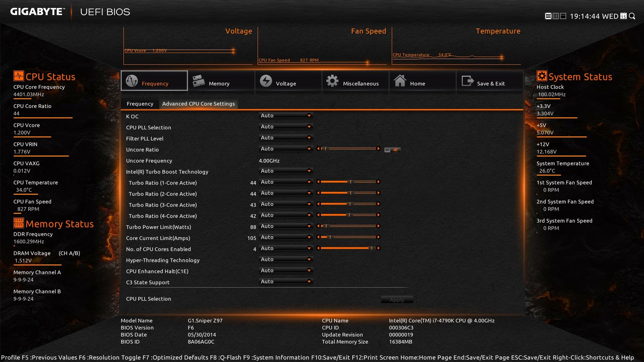Click the Hyper-Threading Technology label
The width and height of the screenshot is (644, 362).
point(163,260)
